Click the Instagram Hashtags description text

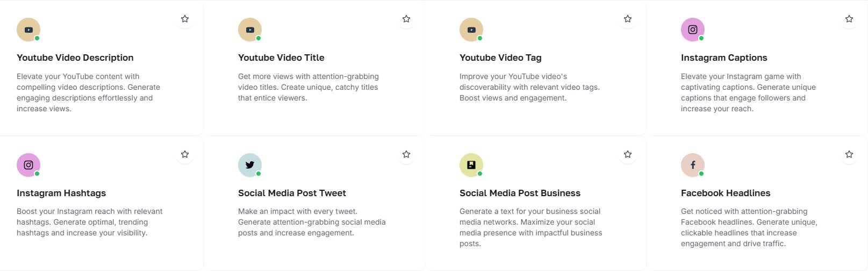tap(90, 222)
